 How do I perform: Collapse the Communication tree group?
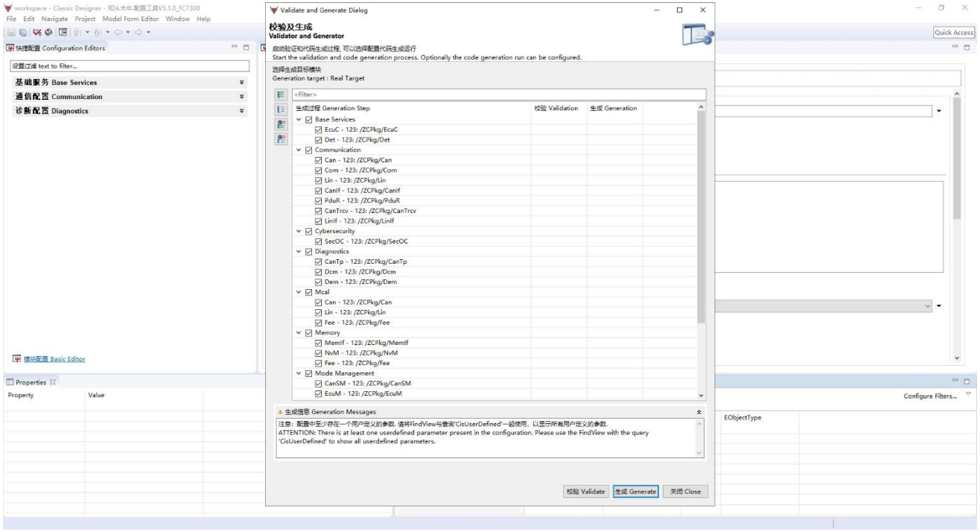(x=299, y=150)
